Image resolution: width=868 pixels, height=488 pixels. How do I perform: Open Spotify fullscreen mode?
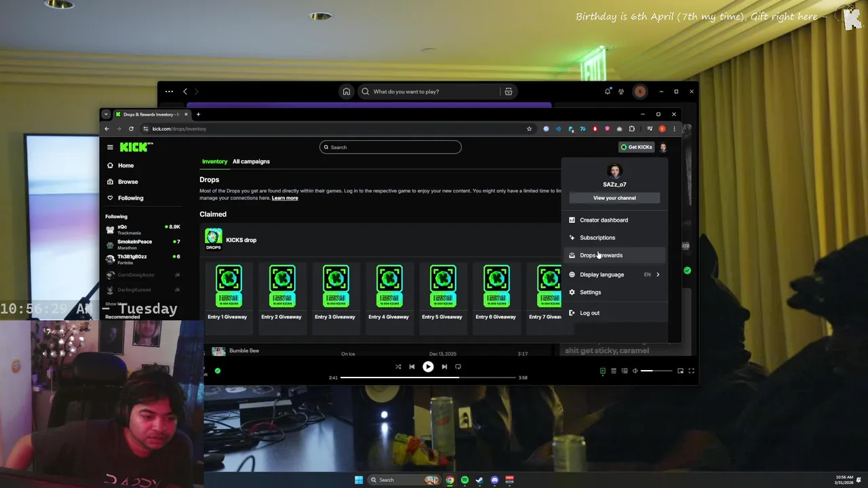(x=691, y=371)
